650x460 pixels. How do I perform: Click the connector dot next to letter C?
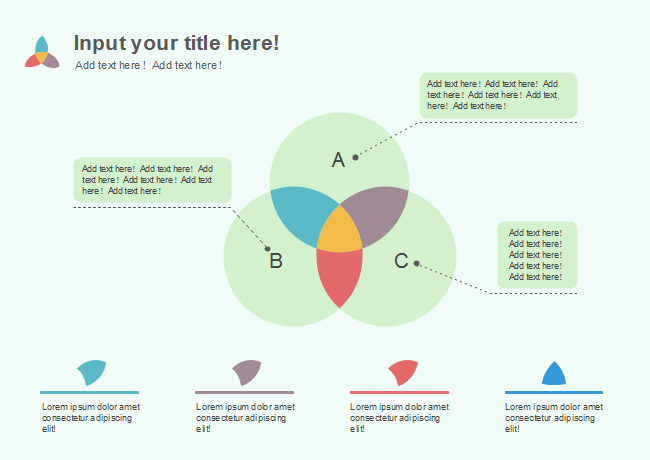point(417,264)
